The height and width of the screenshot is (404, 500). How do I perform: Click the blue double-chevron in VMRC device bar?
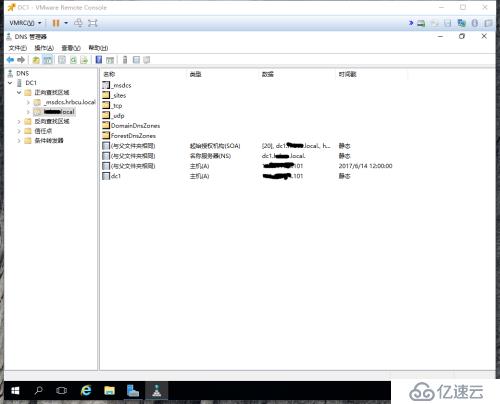tap(411, 23)
